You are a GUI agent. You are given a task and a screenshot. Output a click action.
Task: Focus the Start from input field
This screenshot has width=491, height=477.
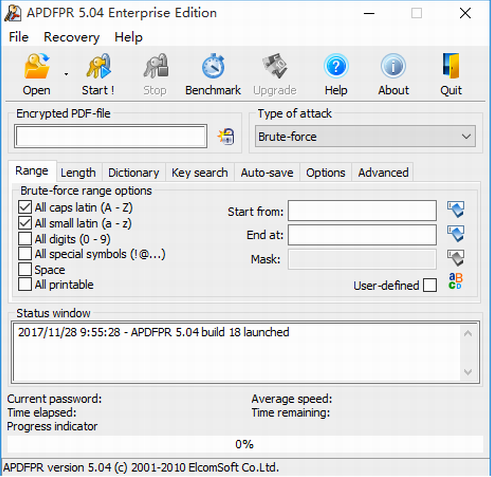point(362,210)
